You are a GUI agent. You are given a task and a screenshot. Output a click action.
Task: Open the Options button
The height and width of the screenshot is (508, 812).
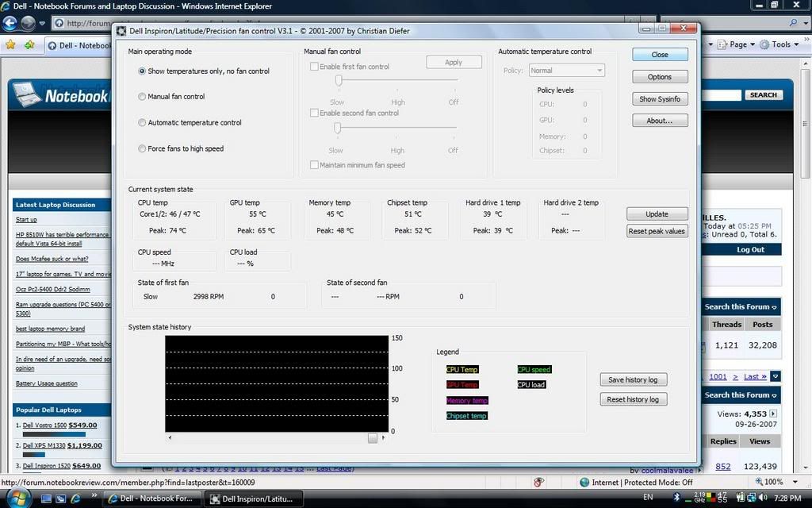pyautogui.click(x=660, y=77)
